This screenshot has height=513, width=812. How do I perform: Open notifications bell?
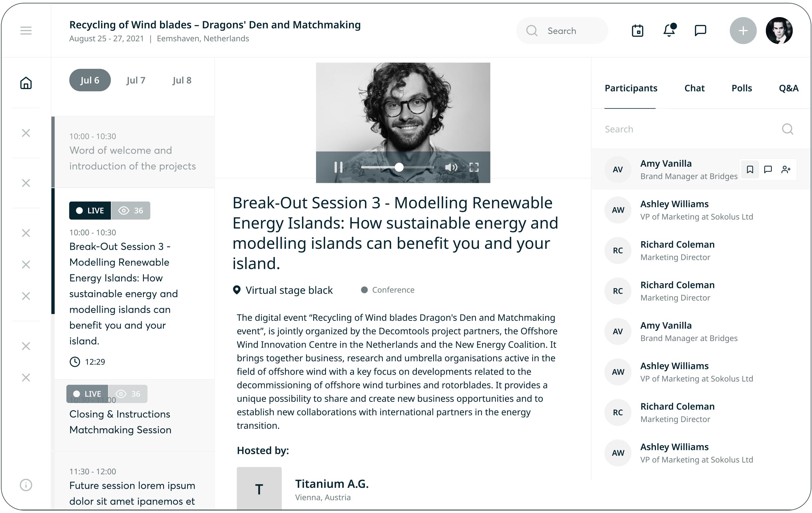(669, 31)
